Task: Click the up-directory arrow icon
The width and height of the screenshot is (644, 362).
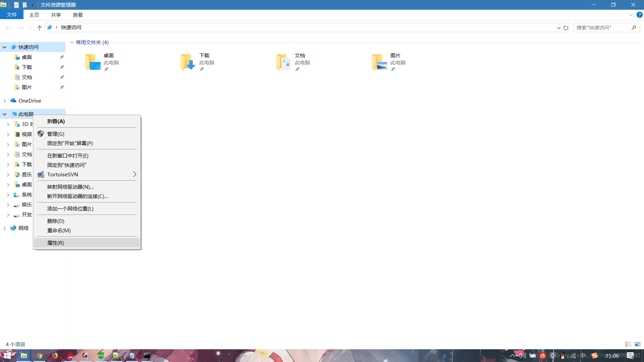Action: [40, 28]
